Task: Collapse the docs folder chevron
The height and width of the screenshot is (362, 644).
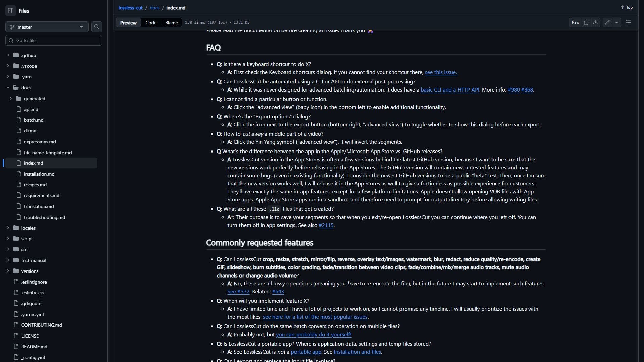Action: tap(8, 87)
